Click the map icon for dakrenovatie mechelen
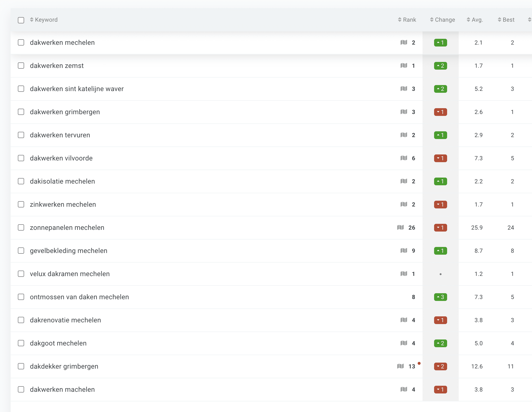 pos(404,320)
